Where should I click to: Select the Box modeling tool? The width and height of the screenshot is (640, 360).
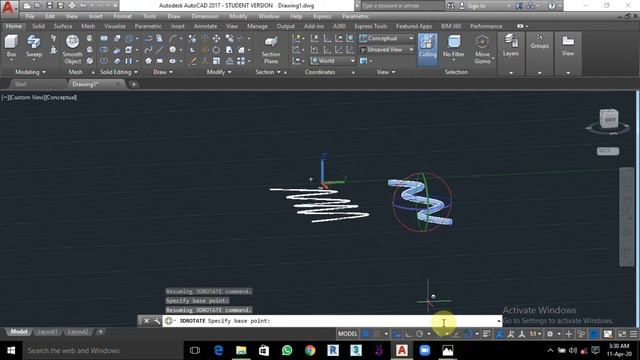tap(11, 46)
